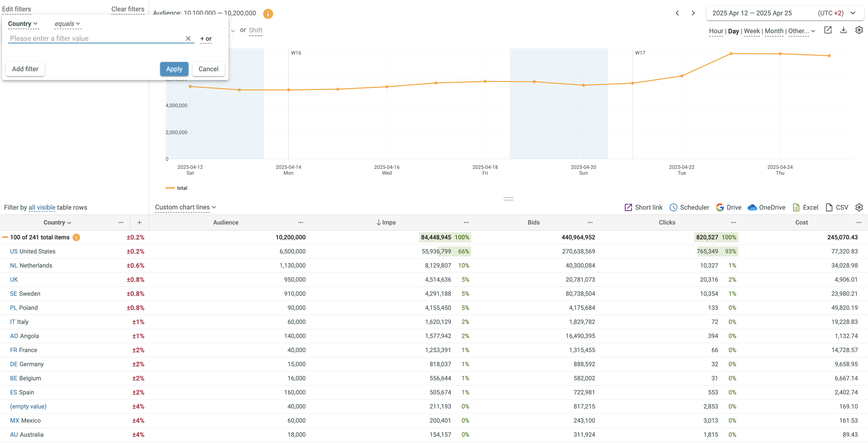Apply the filter
Image resolution: width=868 pixels, height=444 pixels.
174,69
